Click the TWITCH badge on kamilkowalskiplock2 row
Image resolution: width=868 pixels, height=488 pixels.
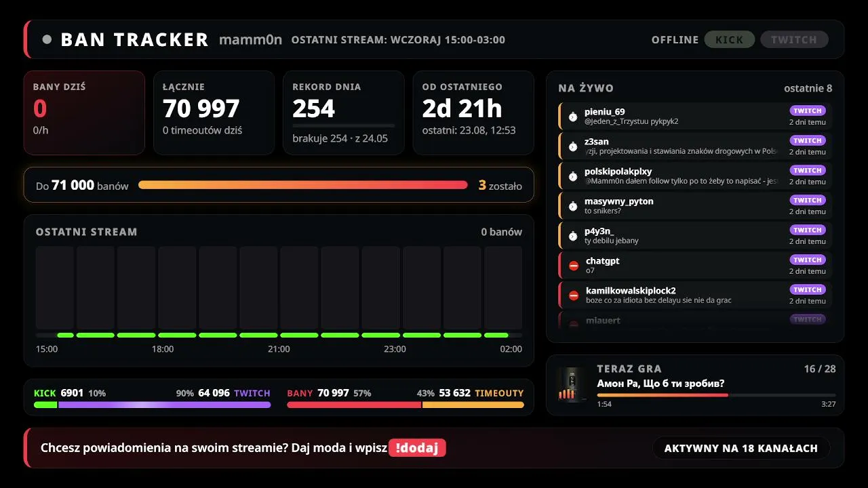(x=808, y=289)
